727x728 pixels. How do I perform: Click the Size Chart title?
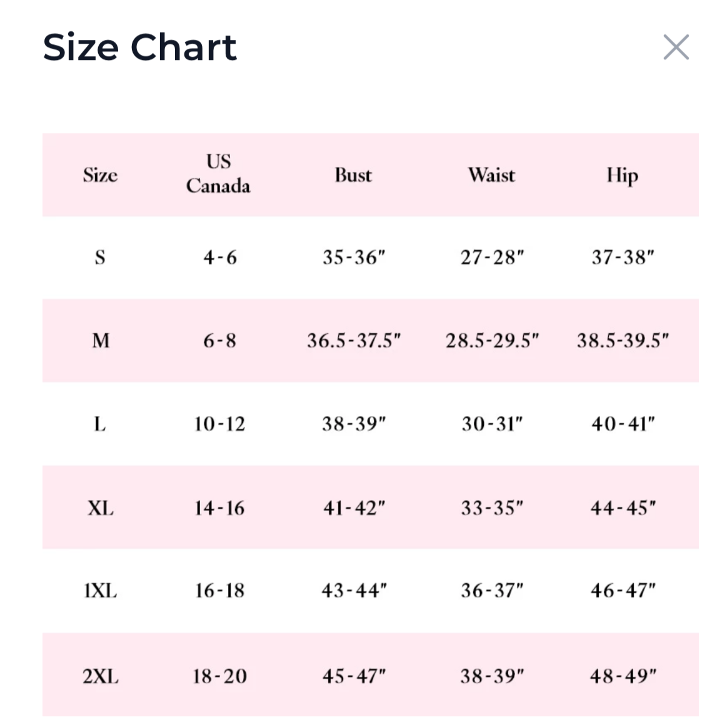[140, 47]
